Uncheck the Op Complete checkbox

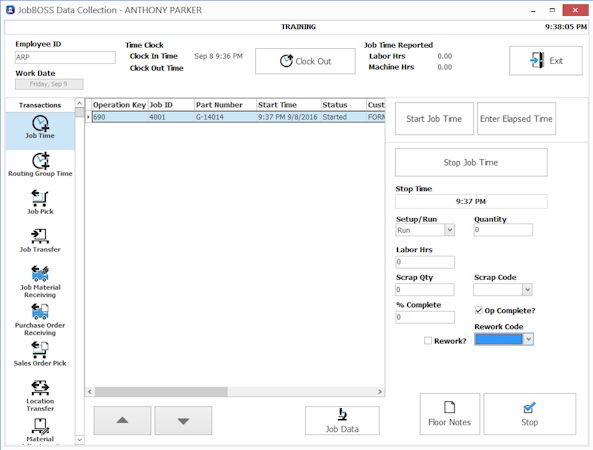(479, 310)
